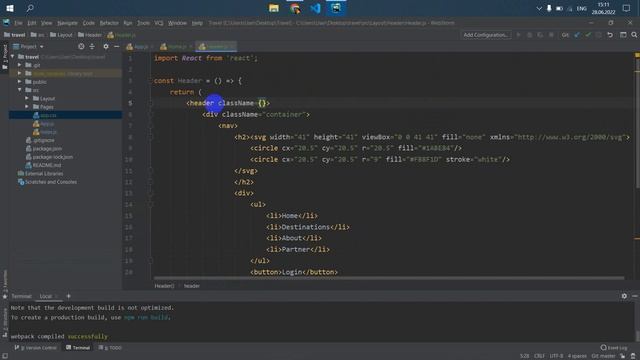Click the collapse all icon in Project panel

coord(92,47)
